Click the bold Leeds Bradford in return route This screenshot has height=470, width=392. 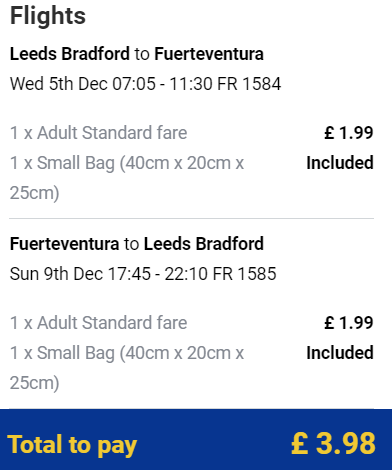[204, 244]
